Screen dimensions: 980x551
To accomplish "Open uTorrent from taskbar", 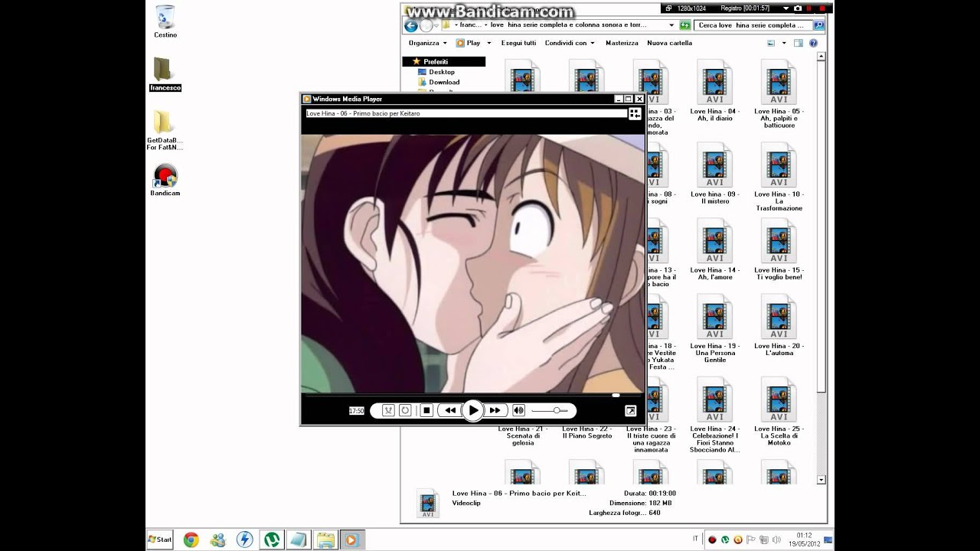I will coord(272,540).
